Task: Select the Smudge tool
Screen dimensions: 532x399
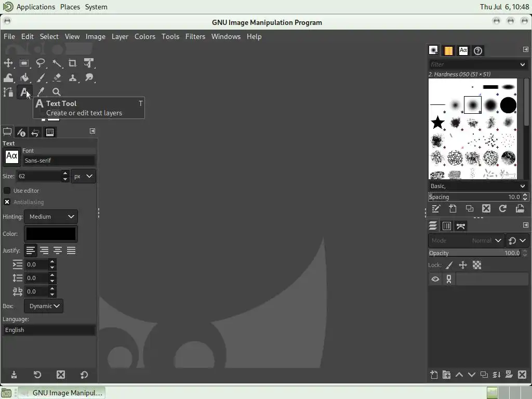Action: 89,78
